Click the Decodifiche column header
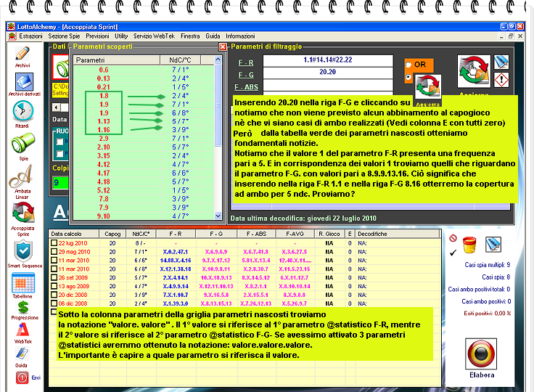This screenshot has height=392, width=534. [x=398, y=234]
